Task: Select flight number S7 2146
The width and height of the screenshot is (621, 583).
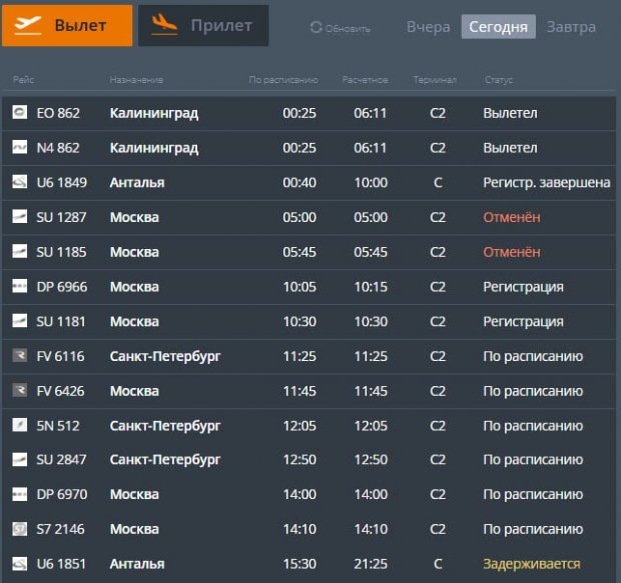Action: pos(61,530)
